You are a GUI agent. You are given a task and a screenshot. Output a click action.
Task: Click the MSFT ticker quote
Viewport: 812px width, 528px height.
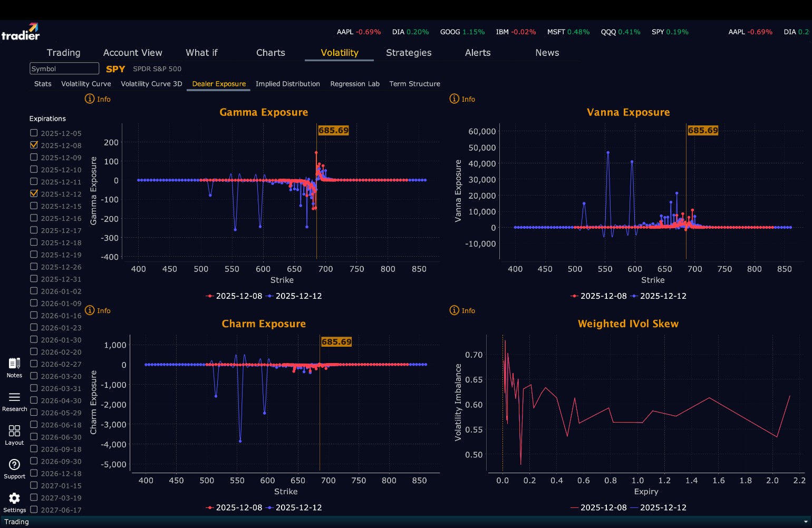click(568, 32)
